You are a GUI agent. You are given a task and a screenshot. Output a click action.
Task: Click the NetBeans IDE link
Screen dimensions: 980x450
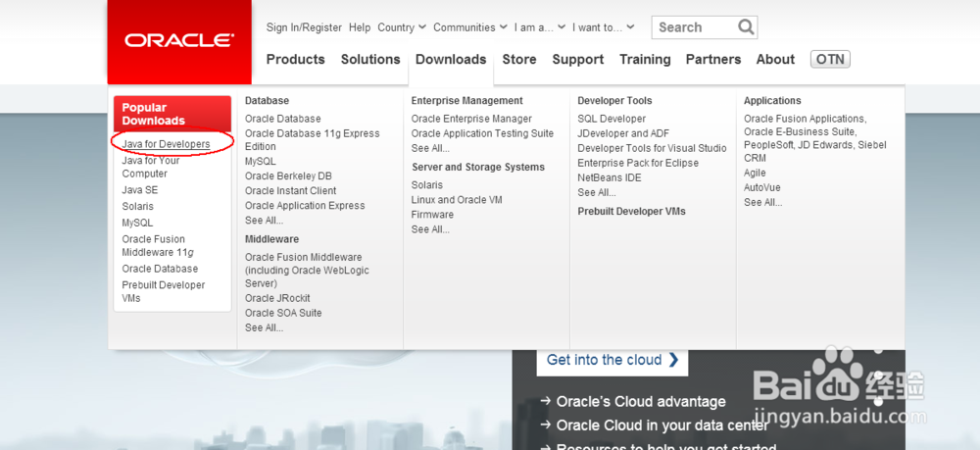click(x=609, y=177)
